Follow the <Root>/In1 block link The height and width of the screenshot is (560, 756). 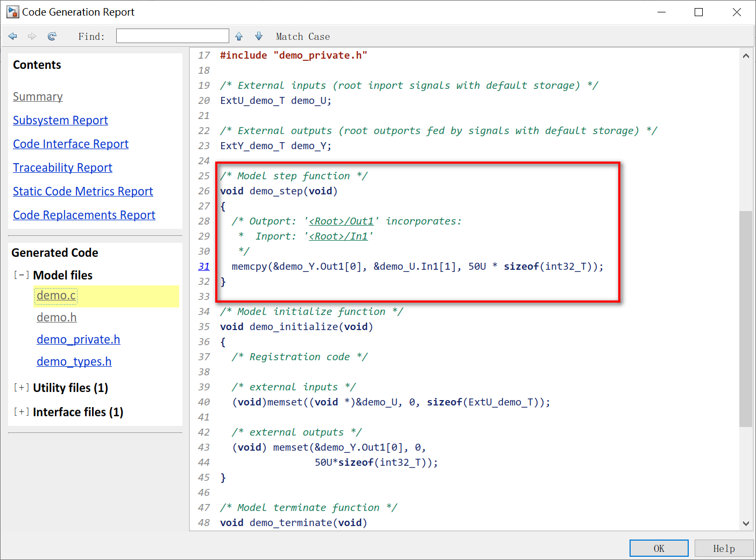point(338,236)
